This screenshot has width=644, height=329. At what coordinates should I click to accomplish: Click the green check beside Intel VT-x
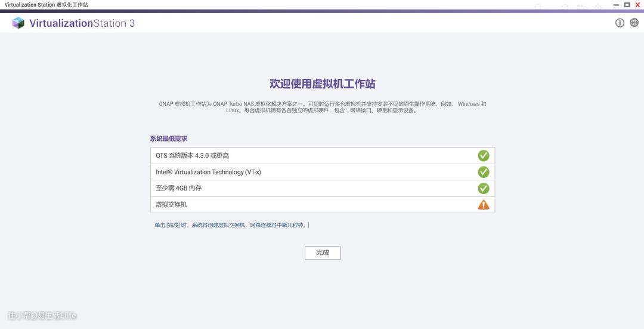click(x=483, y=172)
